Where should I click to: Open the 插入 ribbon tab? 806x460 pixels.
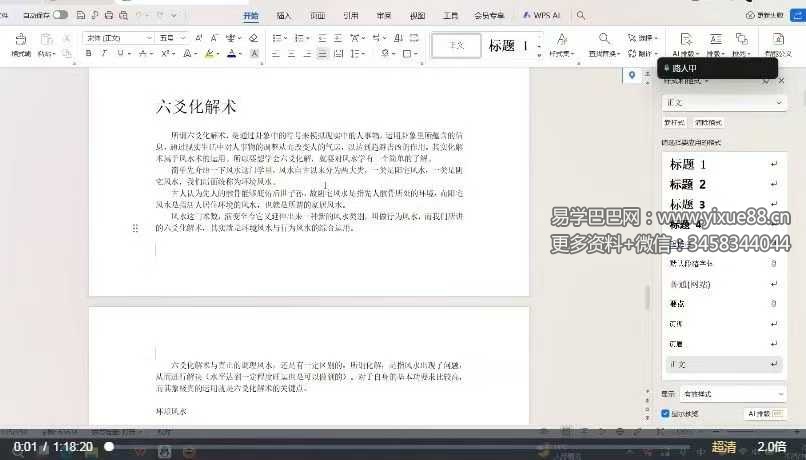(x=284, y=15)
